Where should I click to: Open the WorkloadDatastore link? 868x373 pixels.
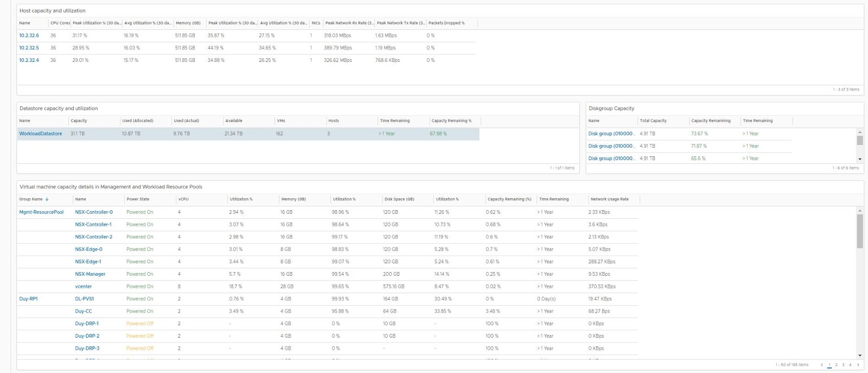[x=41, y=134]
